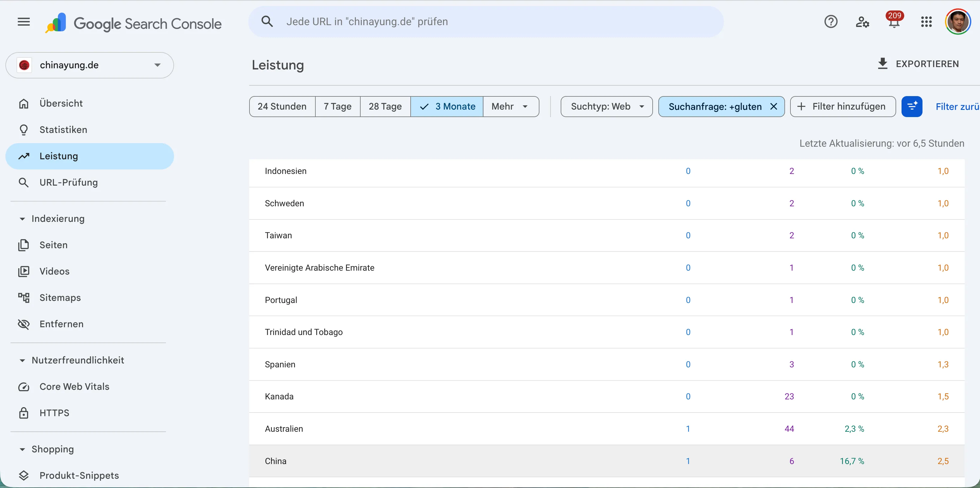Collapse the Shopping section

click(x=22, y=450)
